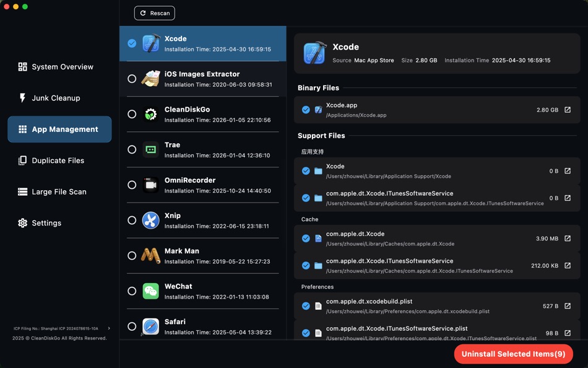Switch to the Trae app entry
588x368 pixels.
click(132, 149)
